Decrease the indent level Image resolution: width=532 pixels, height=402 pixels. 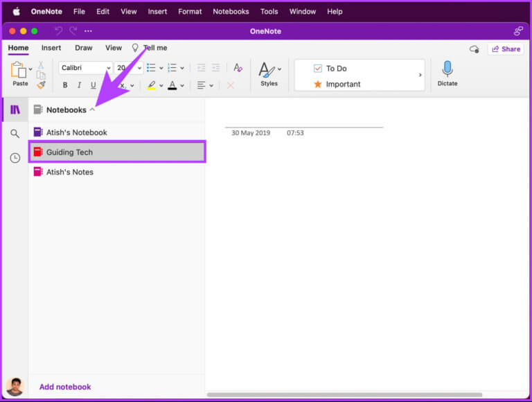click(x=201, y=68)
